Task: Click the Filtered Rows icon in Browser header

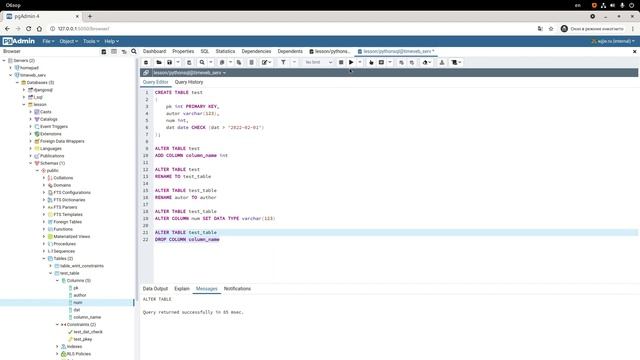Action: pyautogui.click(x=124, y=51)
